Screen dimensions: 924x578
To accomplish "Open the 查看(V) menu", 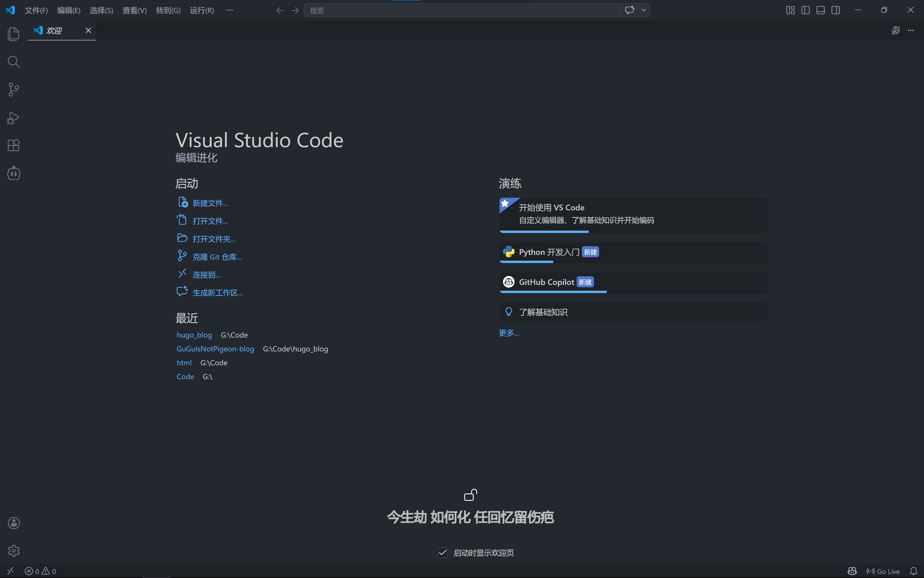I will [x=134, y=10].
